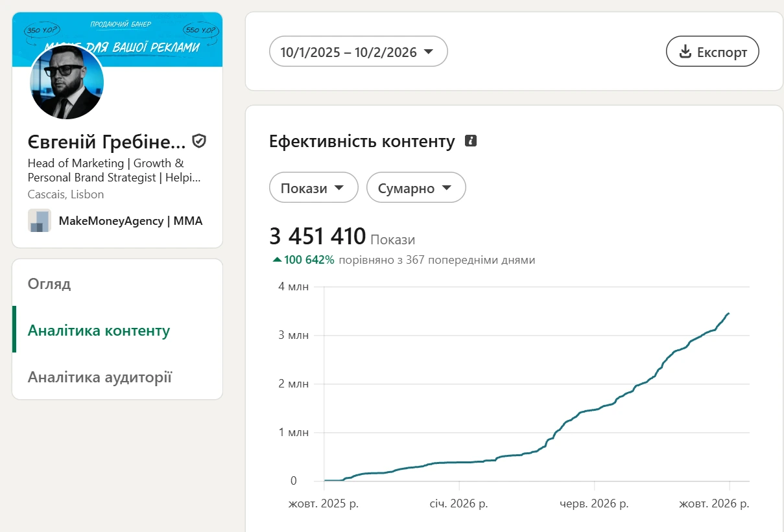Expand the Покази metric dropdown
Viewport: 784px width, 532px height.
[314, 188]
